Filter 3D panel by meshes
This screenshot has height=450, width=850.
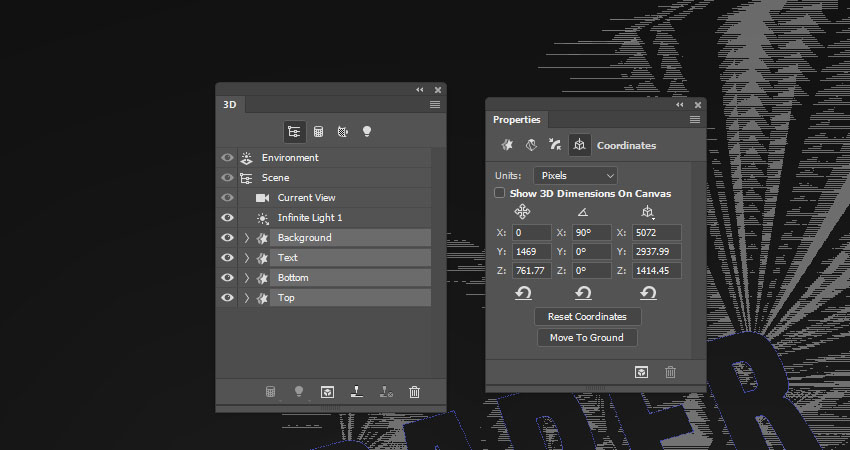tap(319, 132)
